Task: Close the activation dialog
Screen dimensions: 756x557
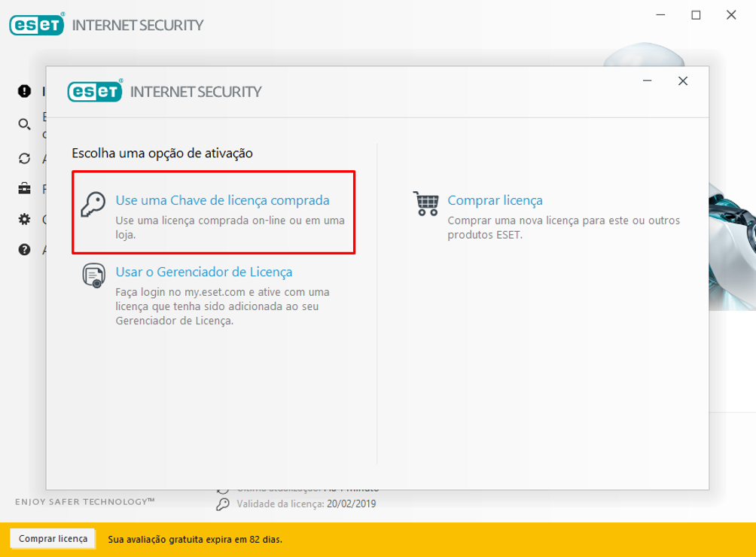Action: coord(682,81)
